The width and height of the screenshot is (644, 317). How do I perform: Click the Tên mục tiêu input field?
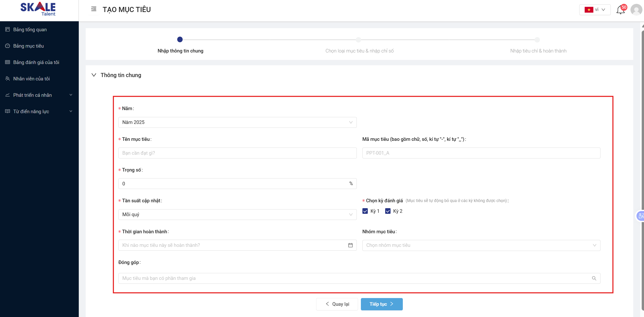click(237, 153)
